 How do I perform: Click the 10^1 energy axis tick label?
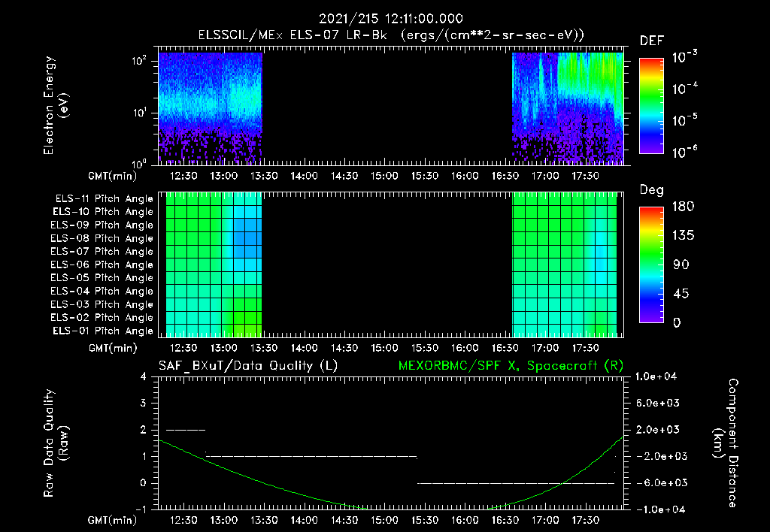[x=139, y=113]
